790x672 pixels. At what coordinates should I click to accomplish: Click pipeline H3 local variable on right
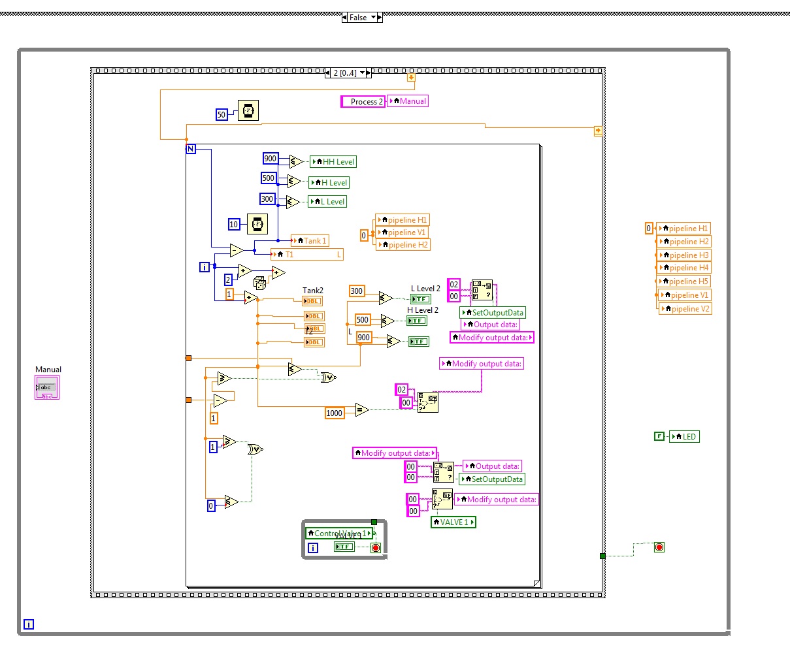point(684,255)
